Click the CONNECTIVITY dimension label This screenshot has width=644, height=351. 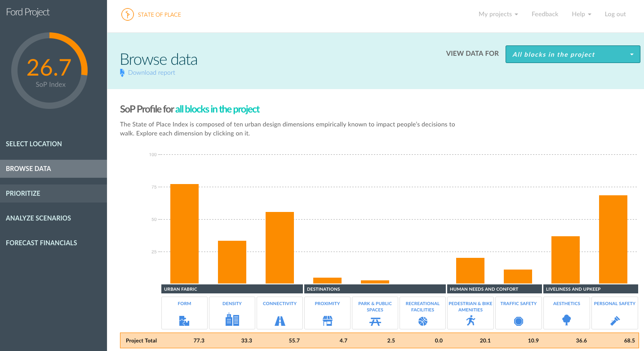coord(280,304)
